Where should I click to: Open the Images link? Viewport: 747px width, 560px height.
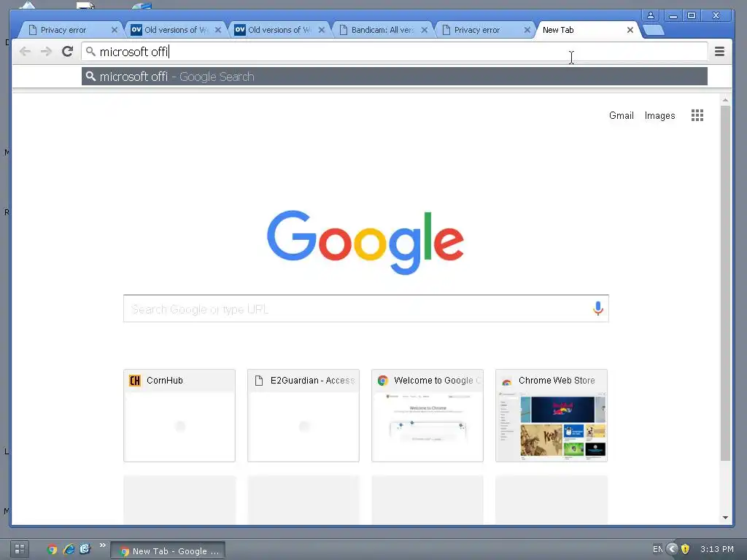659,115
